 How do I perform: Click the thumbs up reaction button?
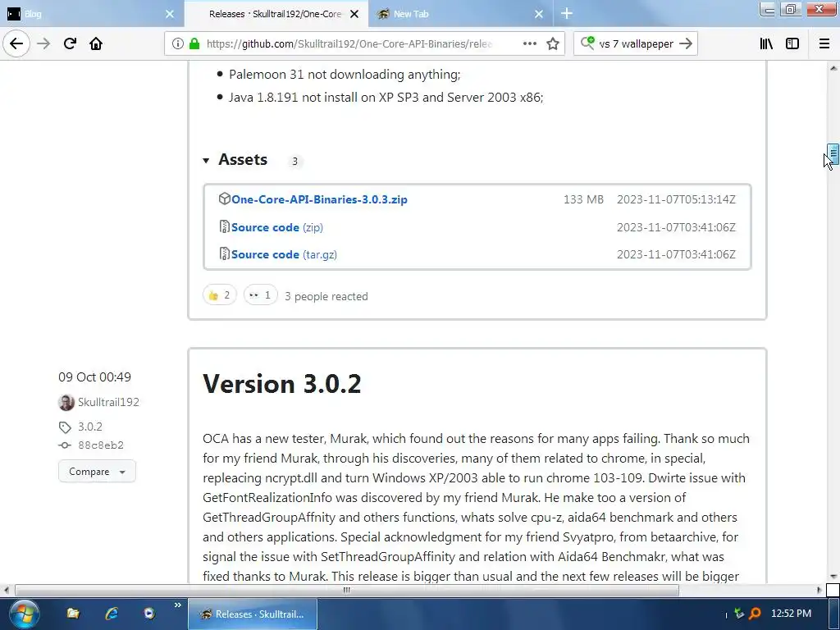(220, 295)
